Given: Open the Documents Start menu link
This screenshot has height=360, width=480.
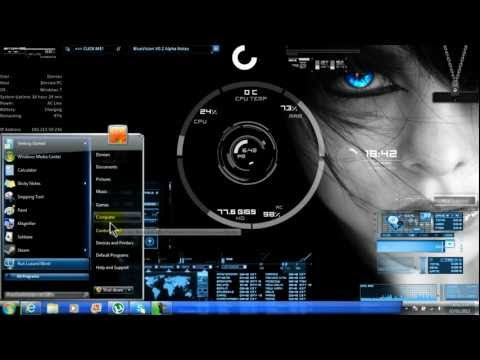Looking at the screenshot, I should pyautogui.click(x=107, y=167).
